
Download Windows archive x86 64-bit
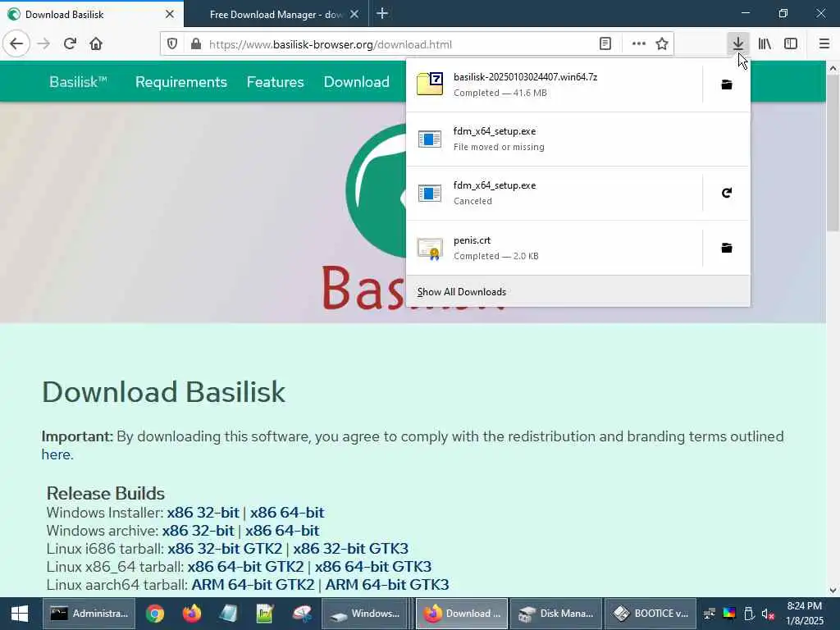282,531
